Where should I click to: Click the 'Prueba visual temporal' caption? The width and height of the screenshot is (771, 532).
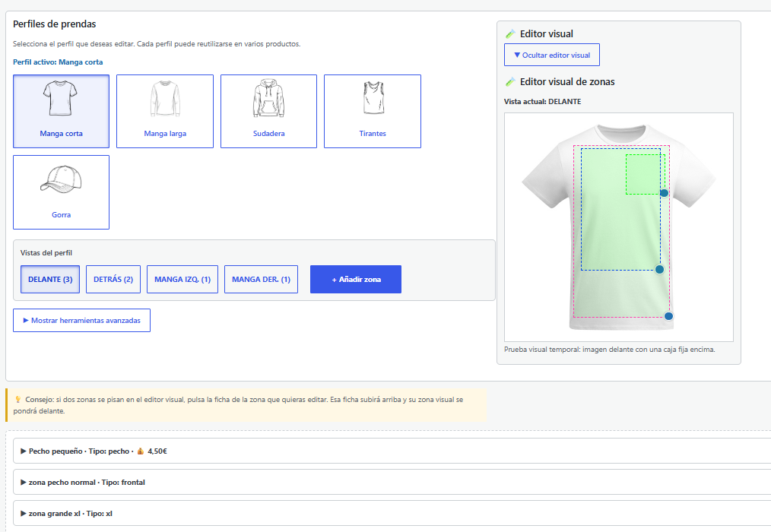(x=610, y=350)
